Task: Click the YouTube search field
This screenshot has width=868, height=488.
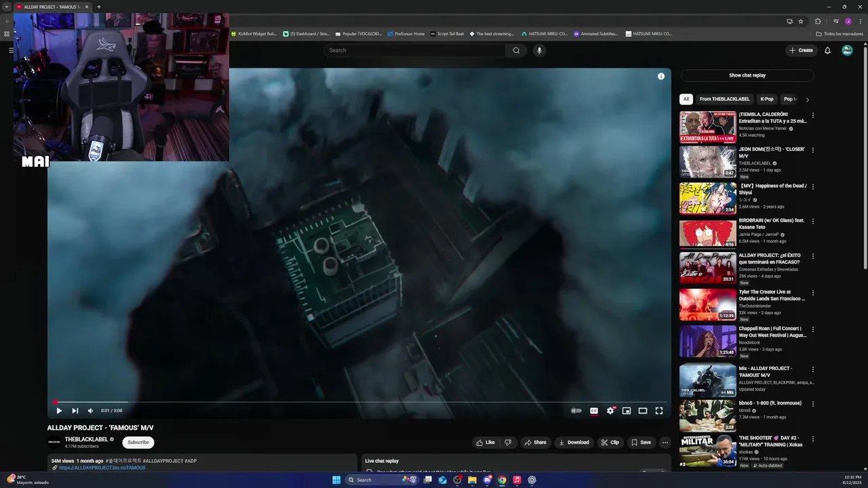Action: click(415, 50)
